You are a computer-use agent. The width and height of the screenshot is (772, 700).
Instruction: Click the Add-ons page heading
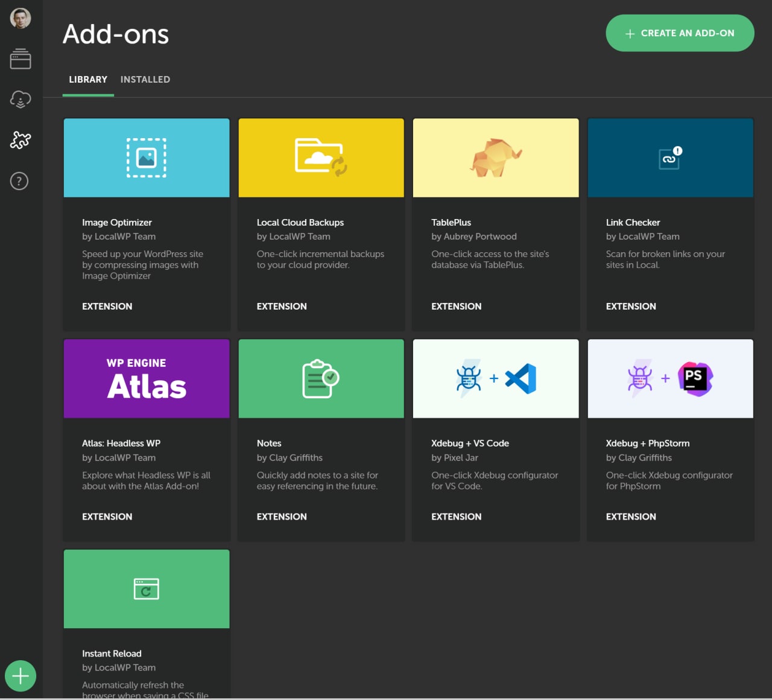click(x=116, y=34)
